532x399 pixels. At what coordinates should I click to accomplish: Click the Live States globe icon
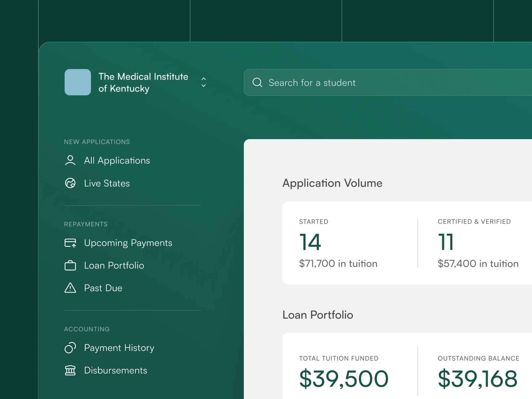[70, 183]
